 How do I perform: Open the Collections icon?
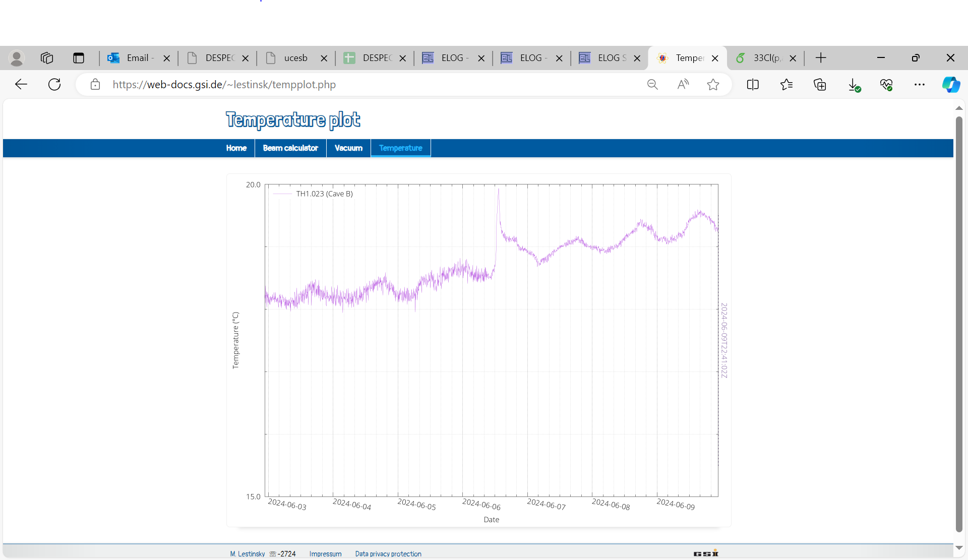(x=820, y=84)
